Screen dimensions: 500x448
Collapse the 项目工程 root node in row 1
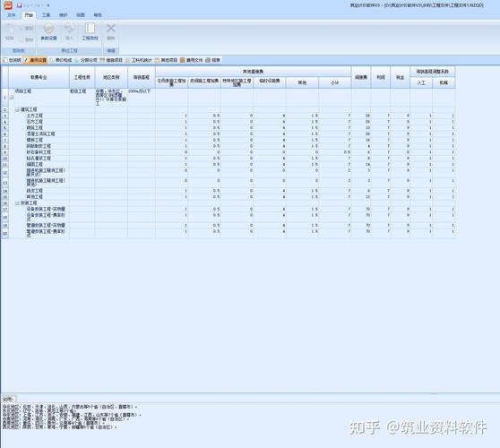(x=12, y=98)
